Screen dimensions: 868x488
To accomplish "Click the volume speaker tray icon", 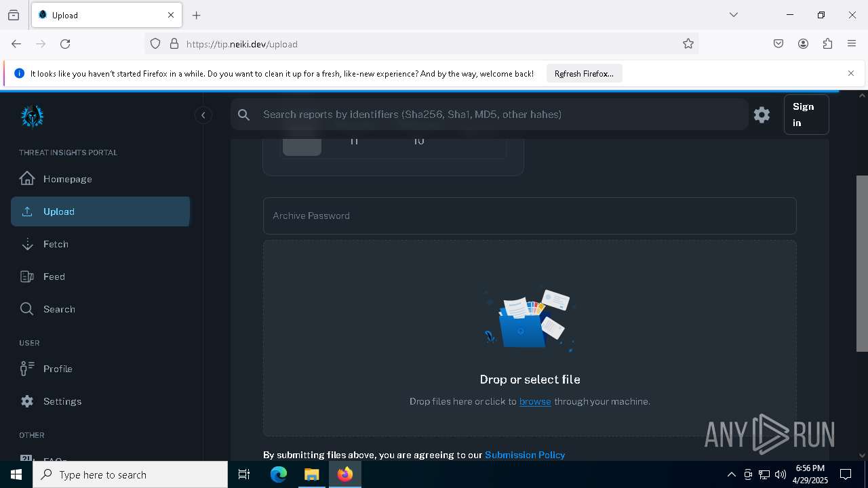I will point(781,474).
